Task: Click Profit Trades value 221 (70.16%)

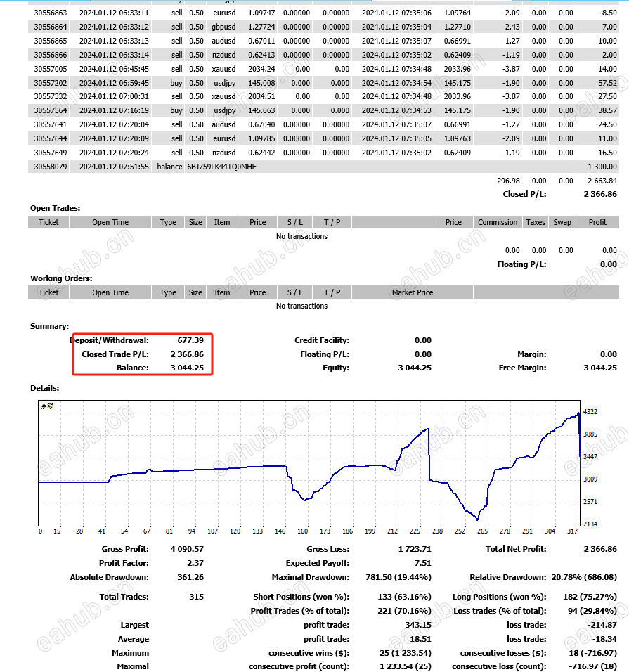Action: 405,611
